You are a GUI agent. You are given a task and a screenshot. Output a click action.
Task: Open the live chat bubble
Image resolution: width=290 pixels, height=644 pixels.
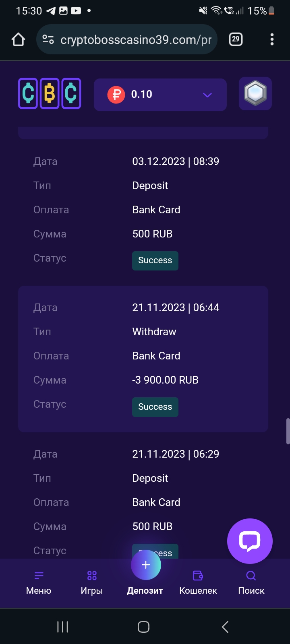250,541
